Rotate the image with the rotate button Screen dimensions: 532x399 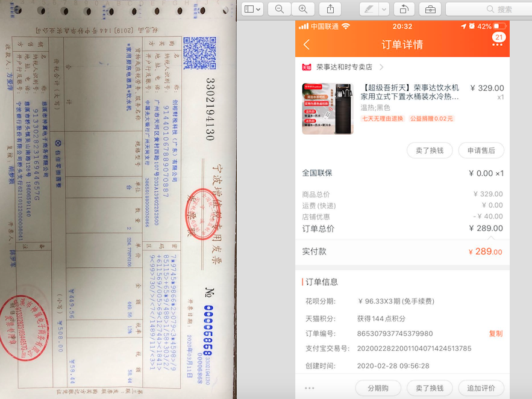click(x=404, y=9)
